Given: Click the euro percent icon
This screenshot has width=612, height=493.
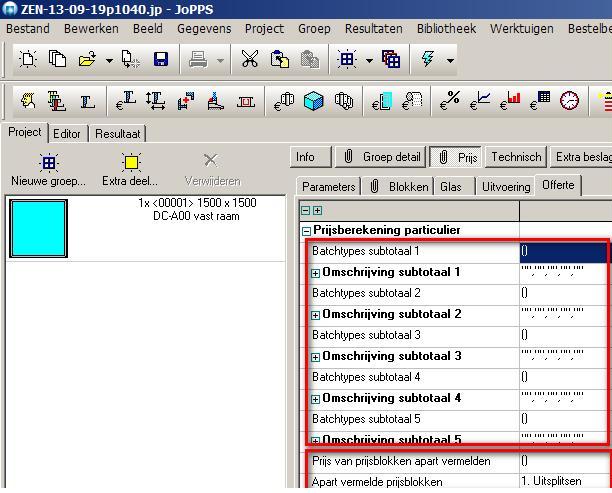Looking at the screenshot, I should click(450, 101).
